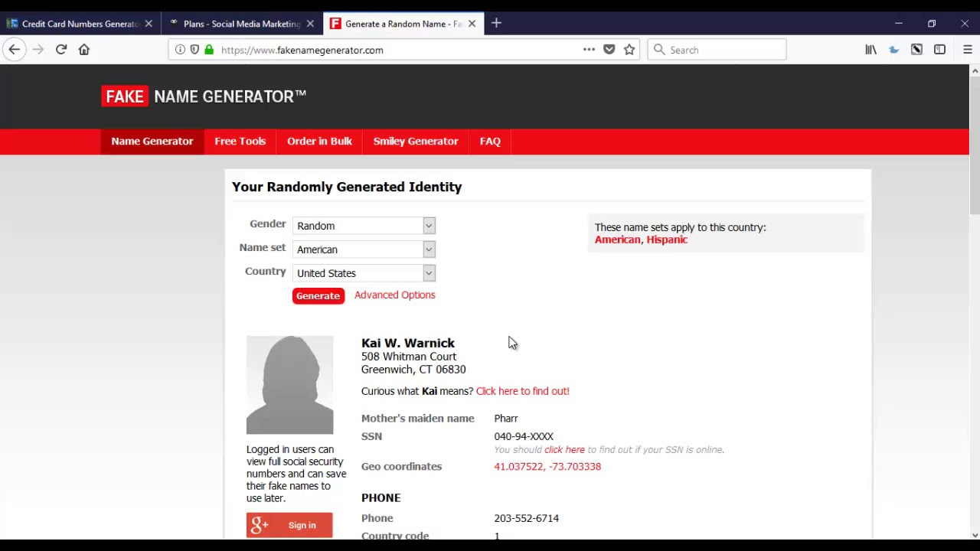This screenshot has width=980, height=551.
Task: Open the Name Generator nav item
Action: [x=152, y=141]
